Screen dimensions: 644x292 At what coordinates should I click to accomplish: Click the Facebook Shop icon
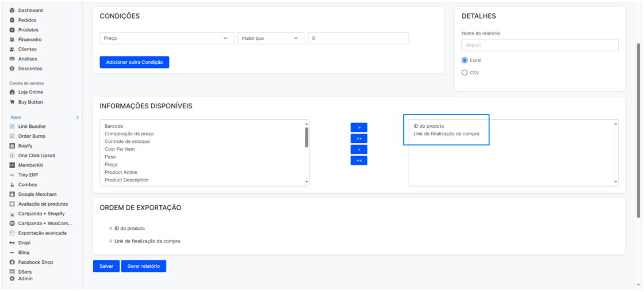(12, 263)
